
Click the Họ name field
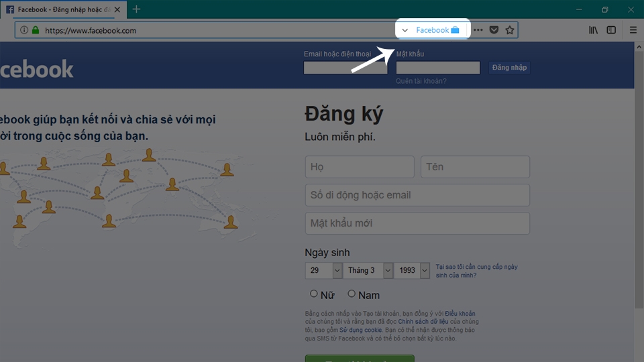coord(360,167)
